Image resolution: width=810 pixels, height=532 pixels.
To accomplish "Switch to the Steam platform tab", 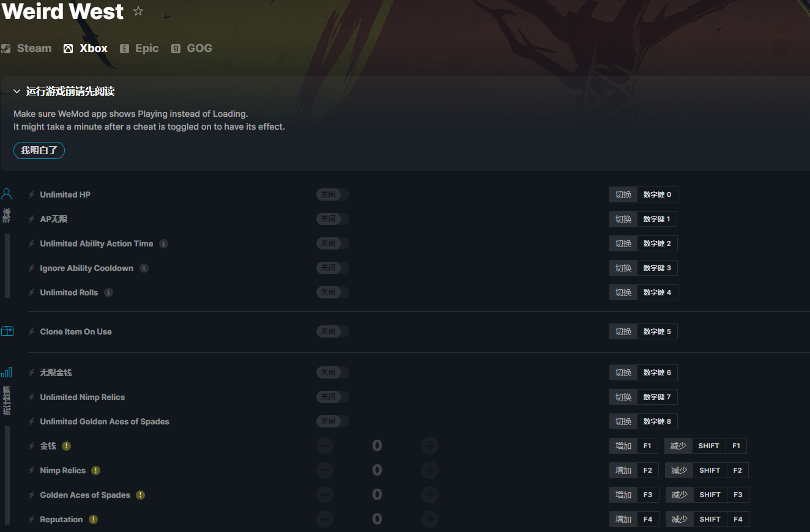I will 26,48.
